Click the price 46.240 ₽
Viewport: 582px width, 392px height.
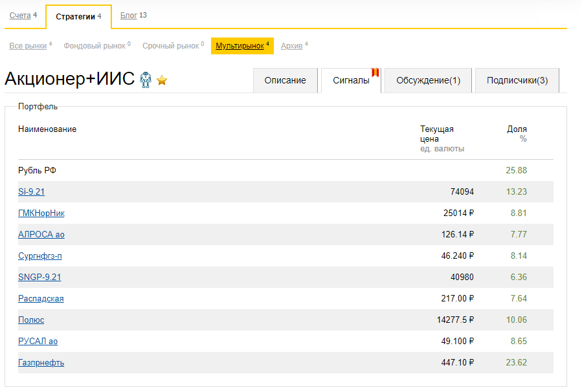pos(458,256)
